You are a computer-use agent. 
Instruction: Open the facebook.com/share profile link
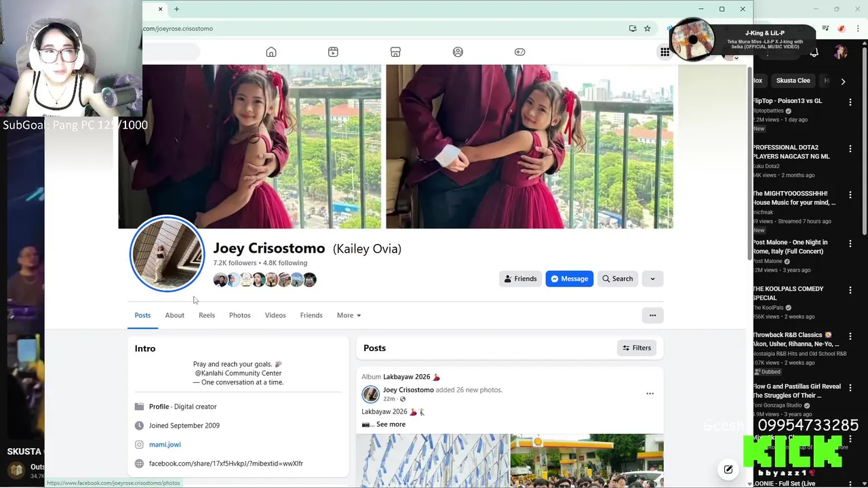226,464
